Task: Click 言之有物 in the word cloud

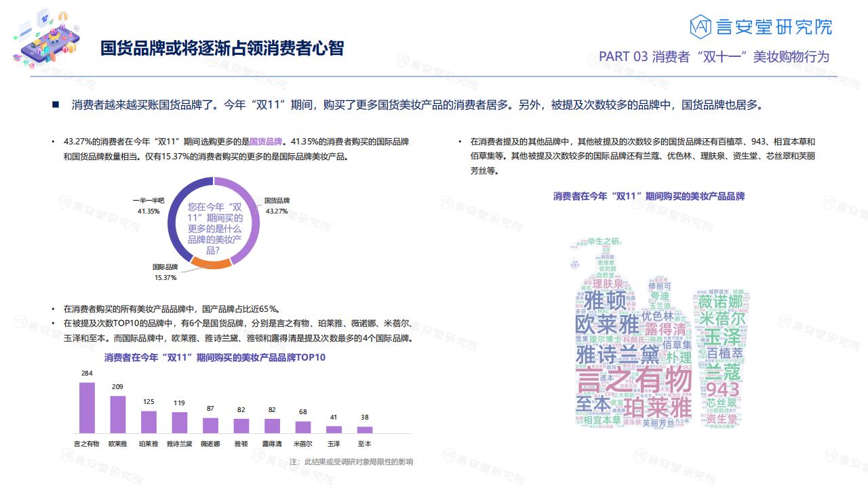Action: tap(633, 380)
